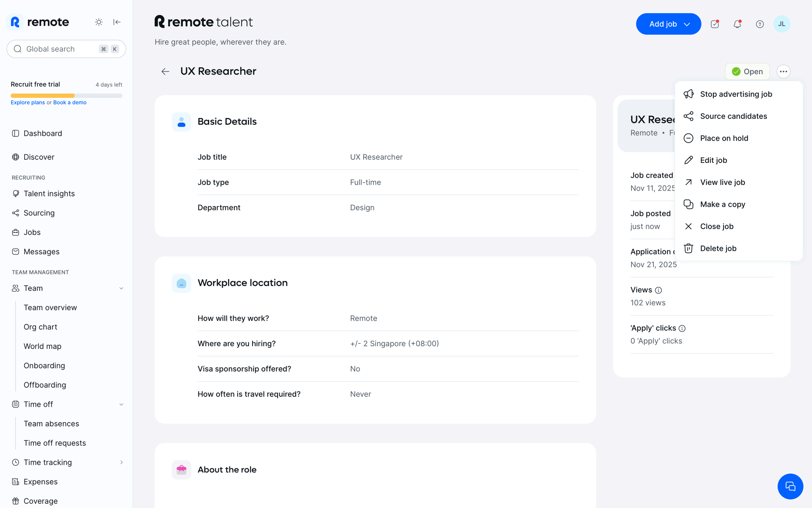Click the Time off calendar icon
Viewport: 812px width, 508px height.
[16, 404]
